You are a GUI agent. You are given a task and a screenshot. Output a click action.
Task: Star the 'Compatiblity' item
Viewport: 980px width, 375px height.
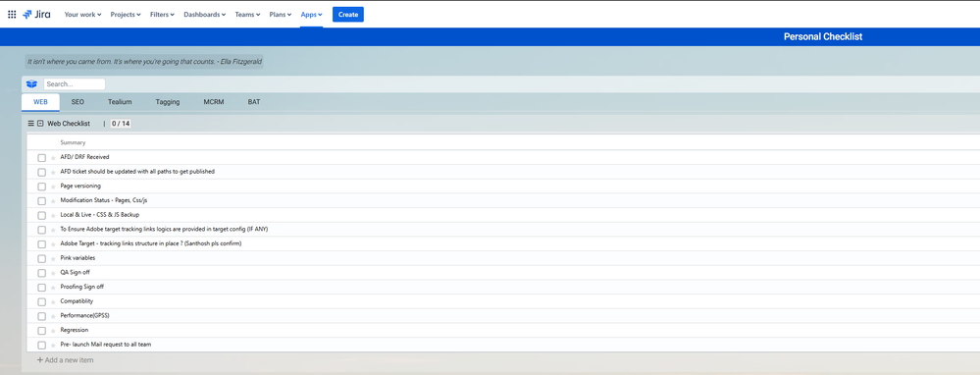[53, 302]
